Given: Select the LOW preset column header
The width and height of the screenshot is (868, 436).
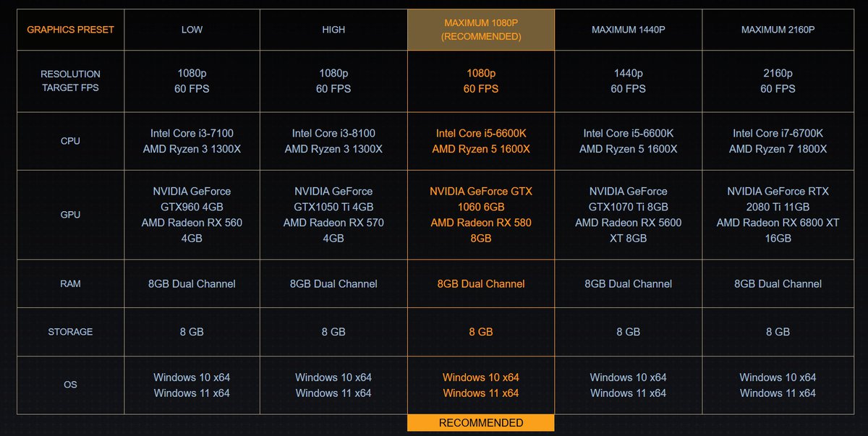Looking at the screenshot, I should [x=192, y=30].
